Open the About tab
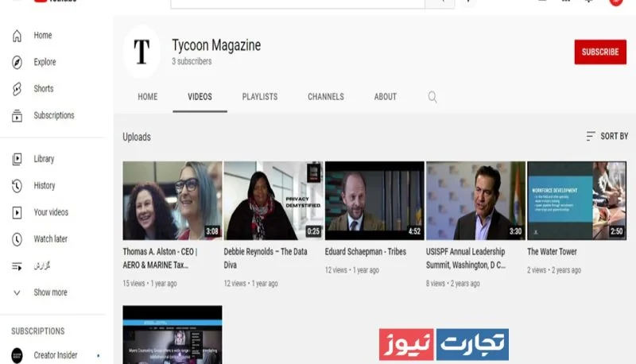The image size is (636, 364). 386,97
